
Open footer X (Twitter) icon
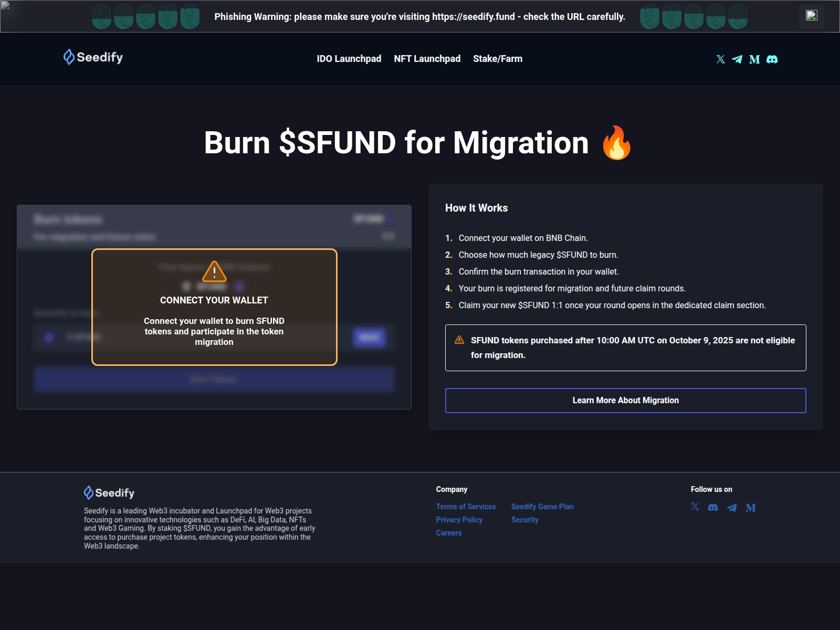click(695, 507)
